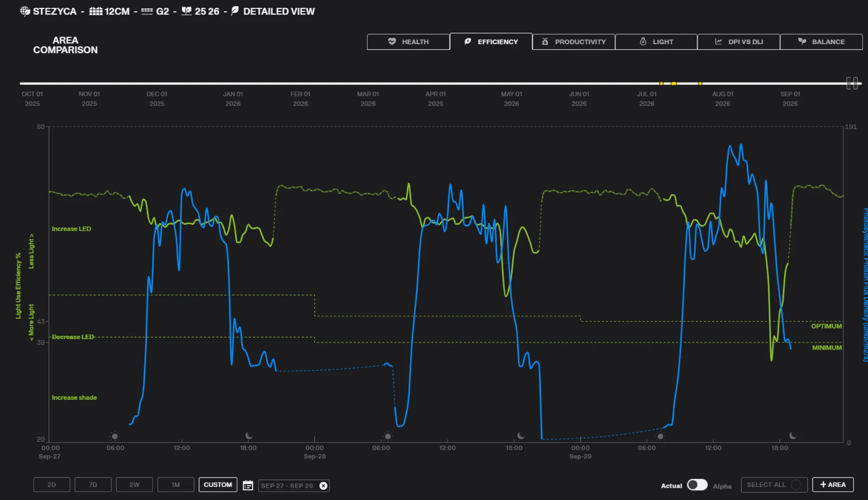Click the OPTIMUM threshold label

pyautogui.click(x=826, y=326)
